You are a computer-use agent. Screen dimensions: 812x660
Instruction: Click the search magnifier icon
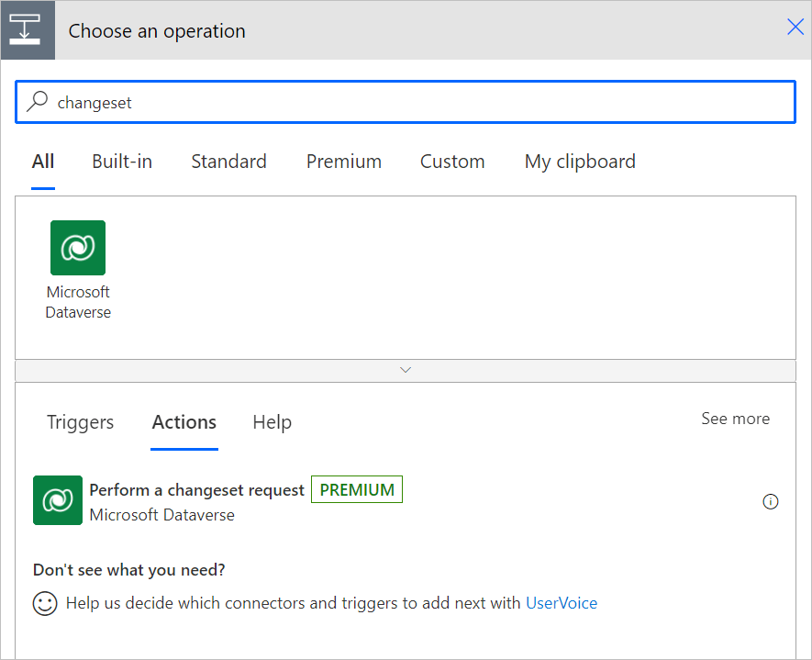(x=37, y=102)
